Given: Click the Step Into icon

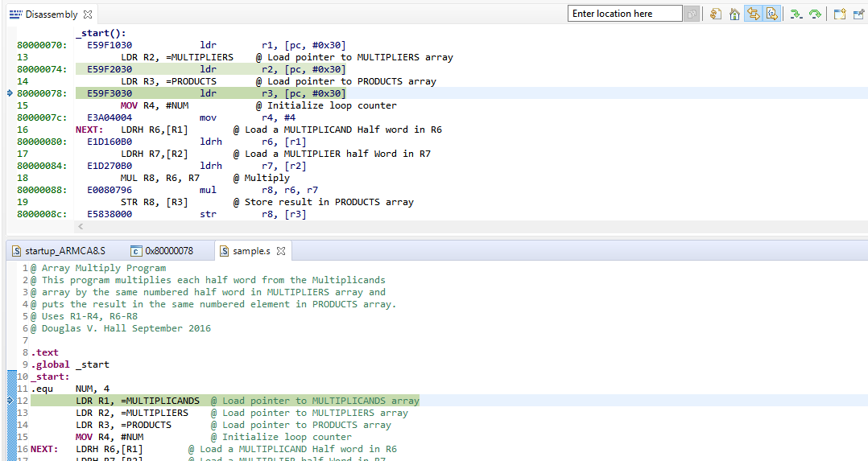Looking at the screenshot, I should pos(796,14).
